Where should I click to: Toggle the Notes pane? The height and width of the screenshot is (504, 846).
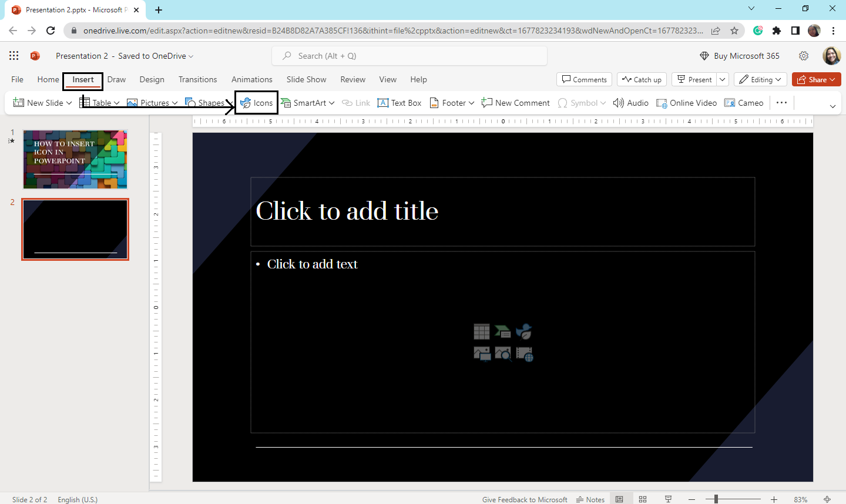[x=590, y=499]
